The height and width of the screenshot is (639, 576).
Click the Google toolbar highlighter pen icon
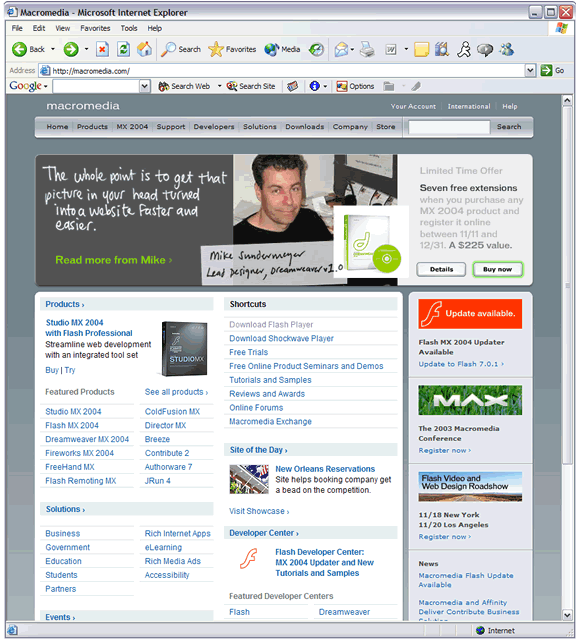tap(415, 86)
